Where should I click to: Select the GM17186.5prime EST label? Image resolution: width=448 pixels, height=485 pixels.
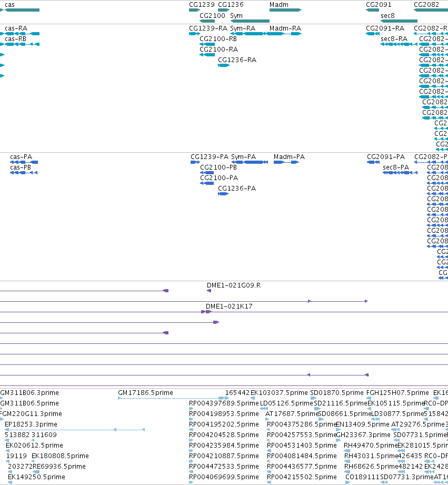(x=145, y=393)
